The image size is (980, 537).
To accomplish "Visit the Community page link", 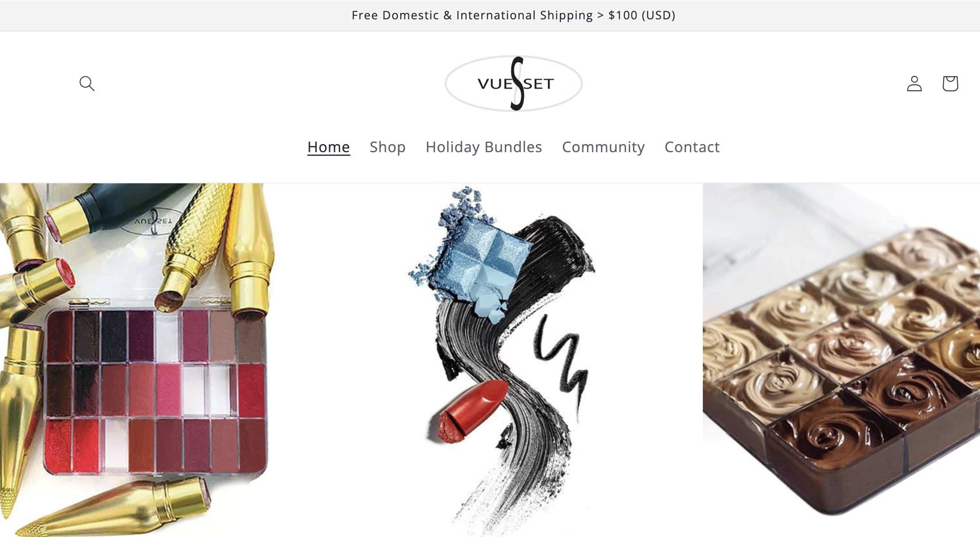I will click(603, 147).
